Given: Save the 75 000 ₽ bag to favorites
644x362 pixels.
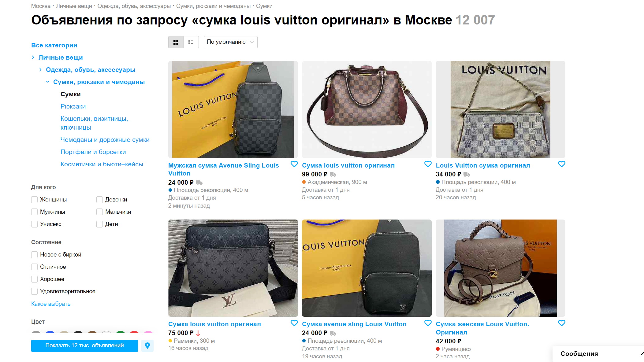Looking at the screenshot, I should click(294, 323).
